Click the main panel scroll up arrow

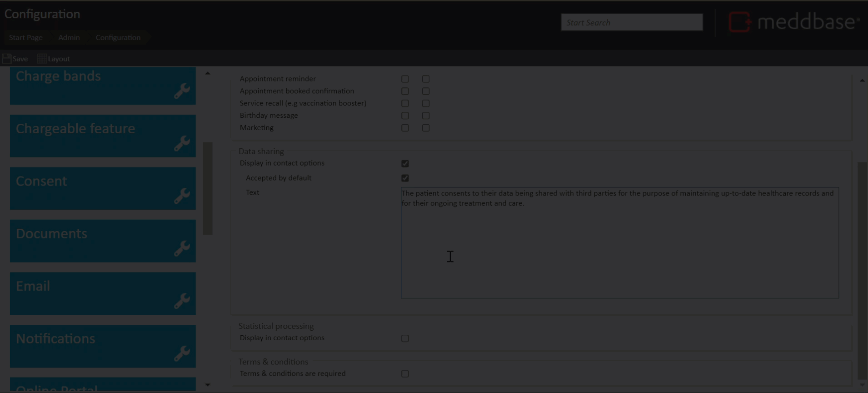tap(862, 81)
